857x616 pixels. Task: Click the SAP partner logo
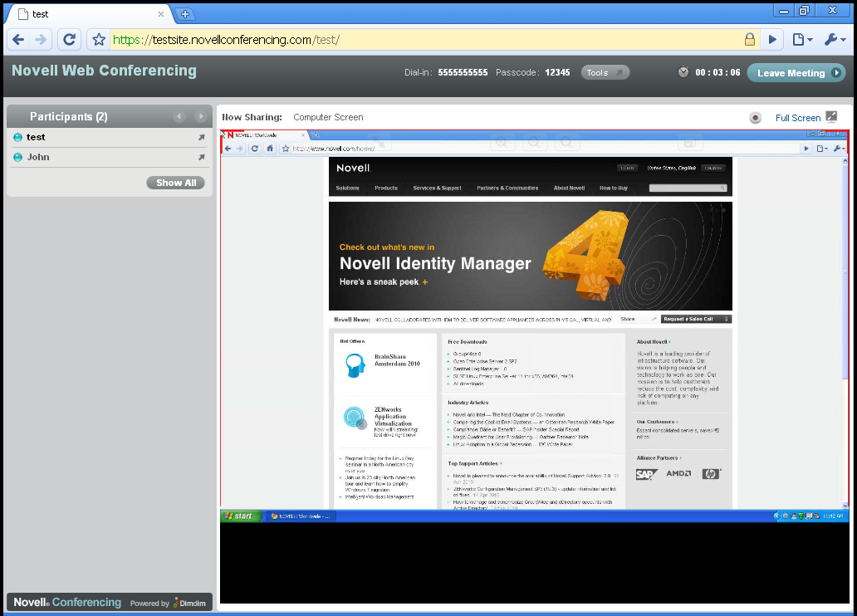coord(647,474)
